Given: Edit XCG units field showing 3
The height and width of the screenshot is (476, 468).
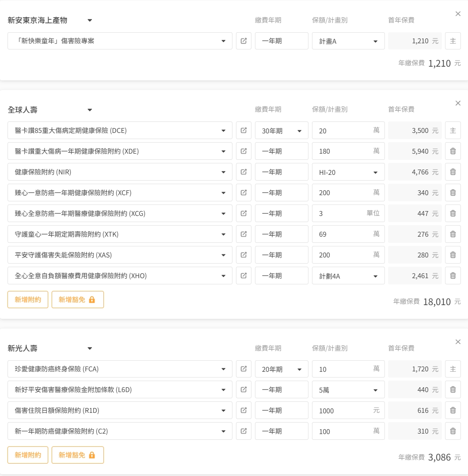Looking at the screenshot, I should click(x=348, y=213).
